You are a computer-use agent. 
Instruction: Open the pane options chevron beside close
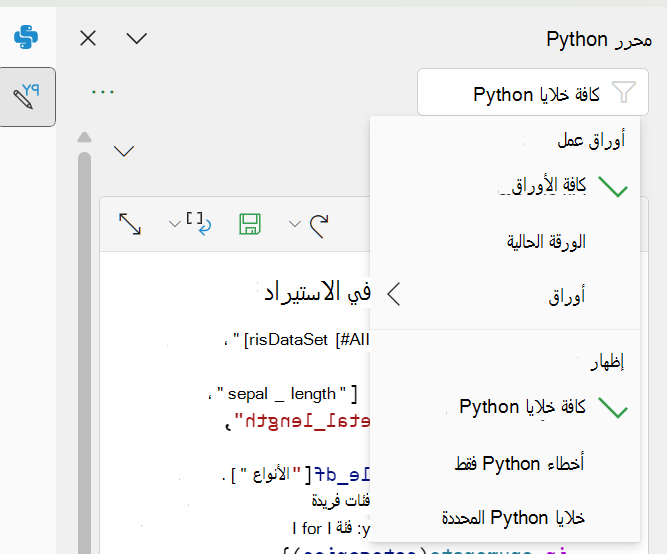(x=137, y=38)
